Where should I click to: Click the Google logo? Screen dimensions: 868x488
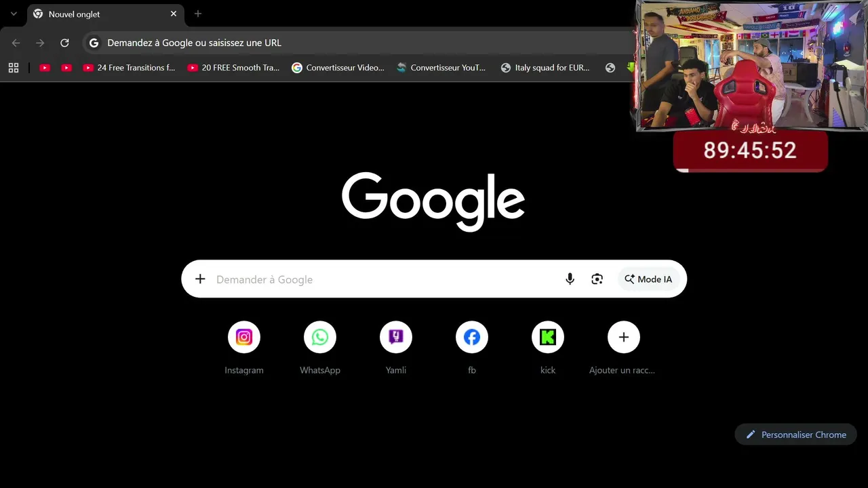point(433,201)
